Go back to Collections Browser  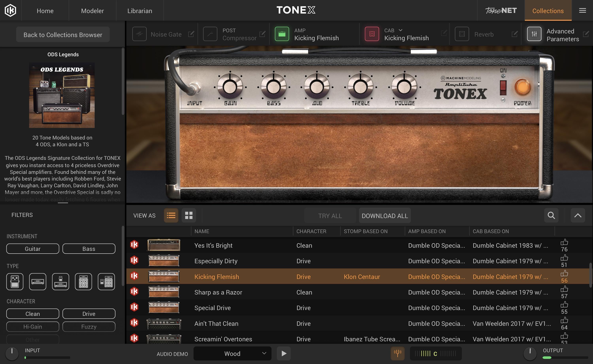click(x=62, y=34)
